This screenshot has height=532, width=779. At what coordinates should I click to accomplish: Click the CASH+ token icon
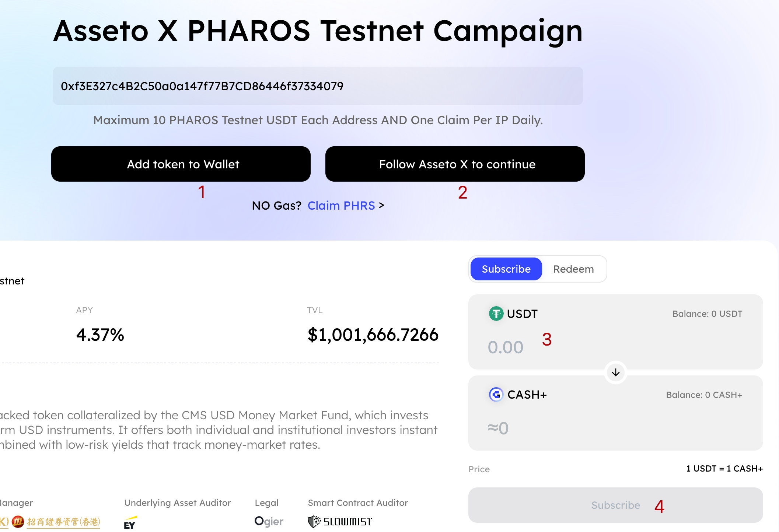tap(496, 395)
